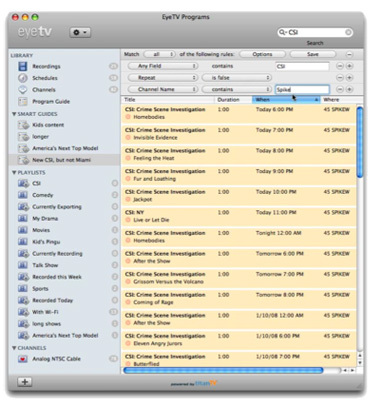
Task: Open the Channel Name rule dropdown
Action: 163,89
